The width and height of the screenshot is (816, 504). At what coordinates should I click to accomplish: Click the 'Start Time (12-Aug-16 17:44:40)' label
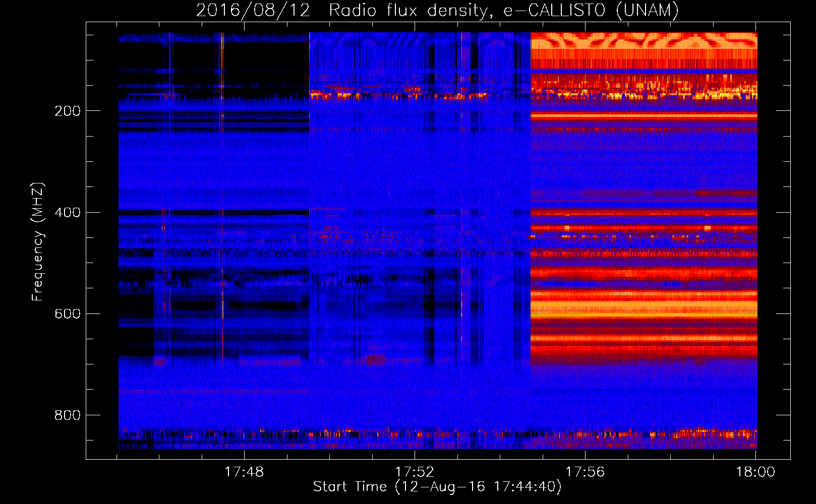[437, 487]
